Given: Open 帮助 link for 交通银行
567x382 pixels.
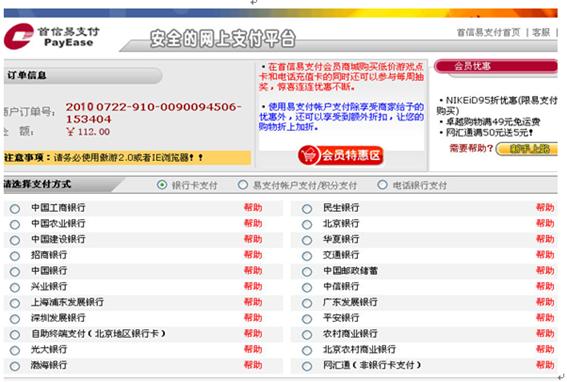Looking at the screenshot, I should [545, 255].
